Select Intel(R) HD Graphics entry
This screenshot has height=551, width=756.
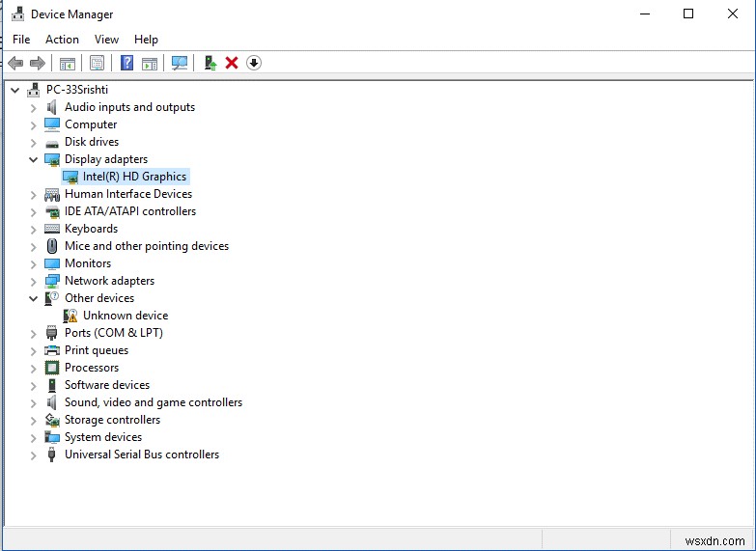click(134, 177)
